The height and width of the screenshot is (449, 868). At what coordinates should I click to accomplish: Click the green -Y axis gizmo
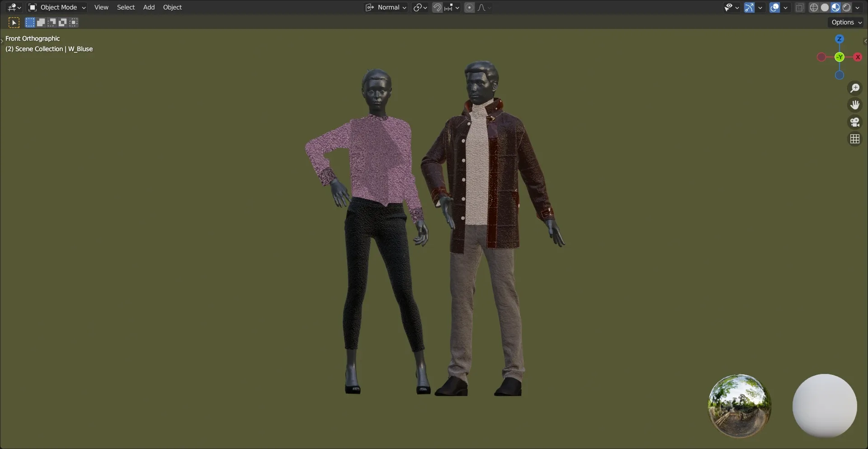tap(840, 57)
